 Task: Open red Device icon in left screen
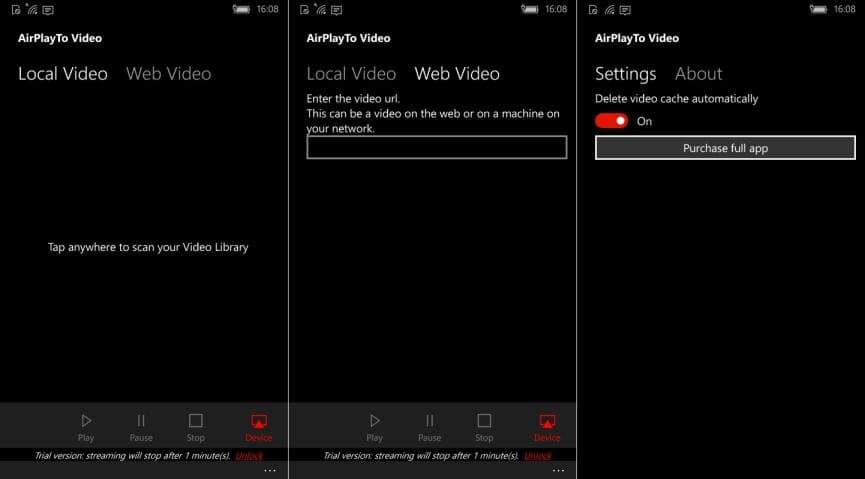coord(259,422)
